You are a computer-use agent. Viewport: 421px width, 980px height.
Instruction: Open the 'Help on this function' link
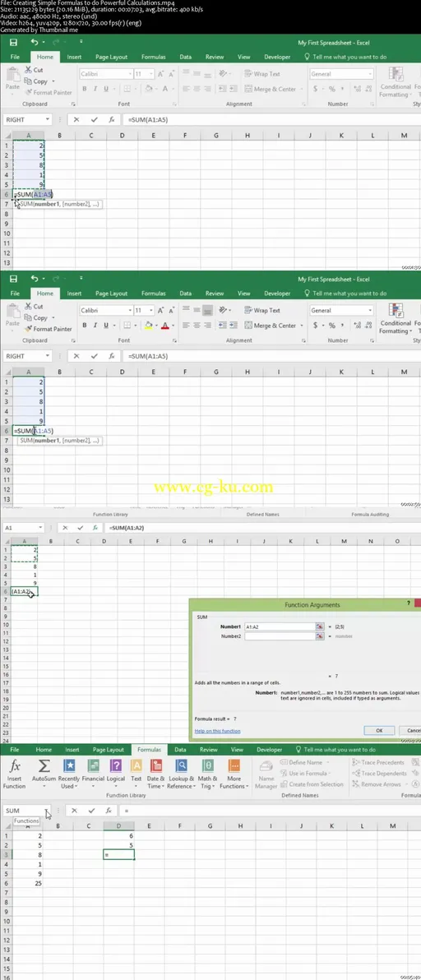pyautogui.click(x=217, y=731)
